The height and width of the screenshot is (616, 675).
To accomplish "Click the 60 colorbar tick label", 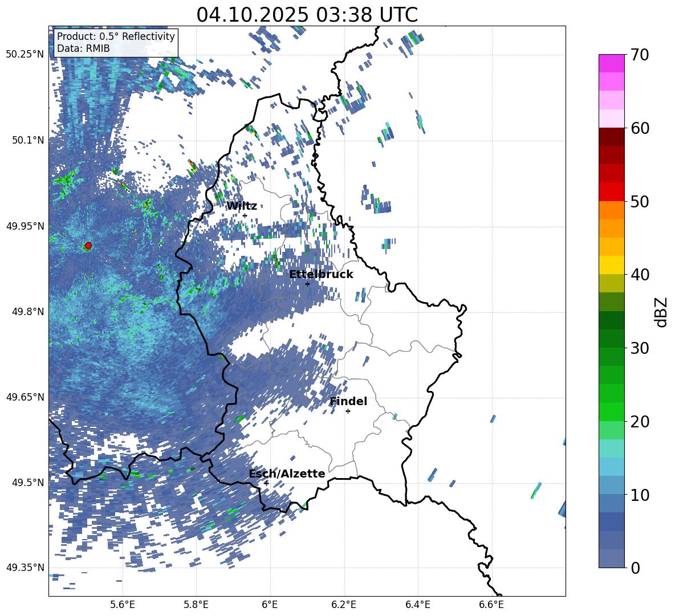I will [x=640, y=128].
